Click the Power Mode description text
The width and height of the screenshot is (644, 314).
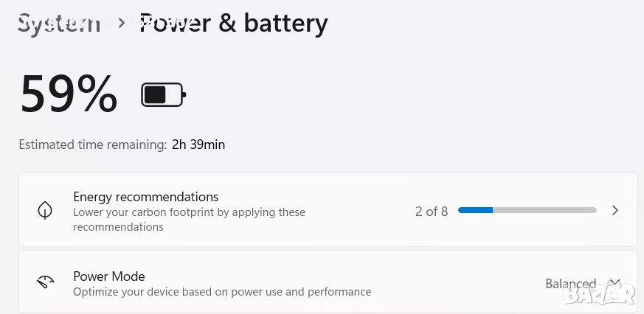pyautogui.click(x=222, y=292)
